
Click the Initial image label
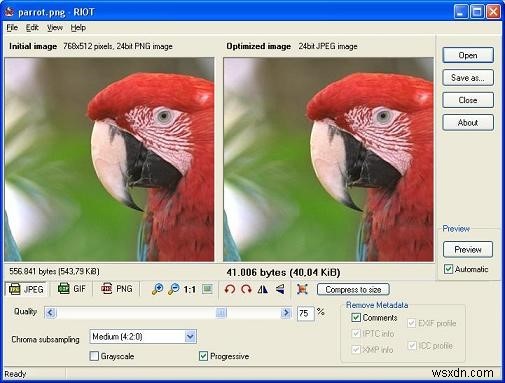[33, 46]
